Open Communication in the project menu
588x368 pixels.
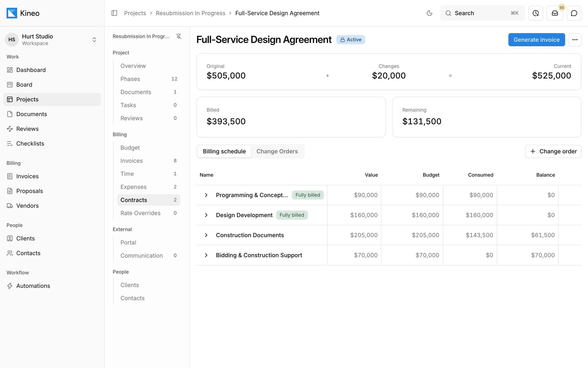pyautogui.click(x=149, y=256)
